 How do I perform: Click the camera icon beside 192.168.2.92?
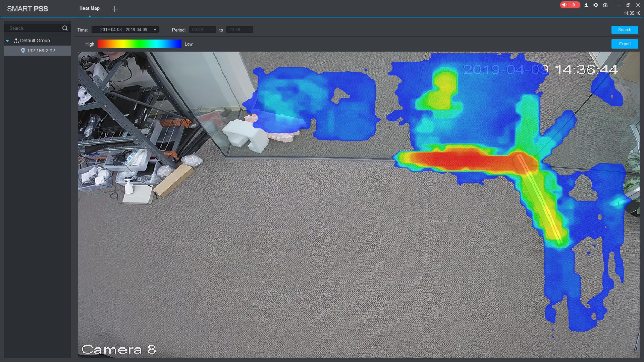[23, 51]
